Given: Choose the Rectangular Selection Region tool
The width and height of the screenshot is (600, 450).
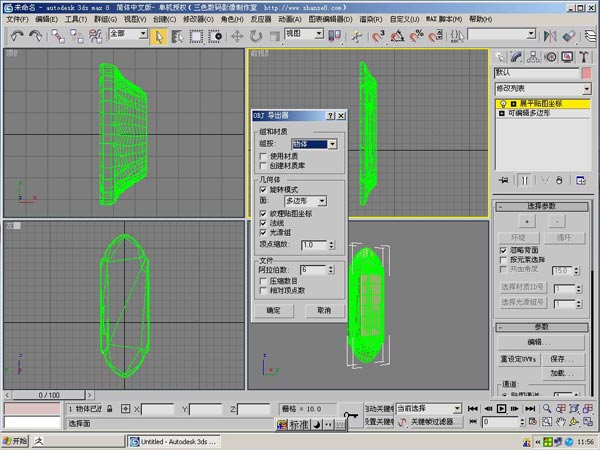Looking at the screenshot, I should [196, 37].
